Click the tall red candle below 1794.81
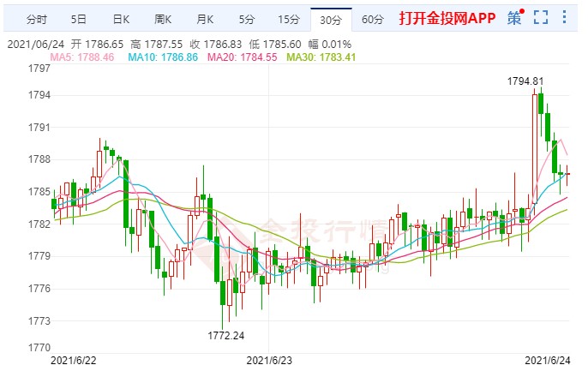This screenshot has width=588, height=365. click(x=534, y=149)
